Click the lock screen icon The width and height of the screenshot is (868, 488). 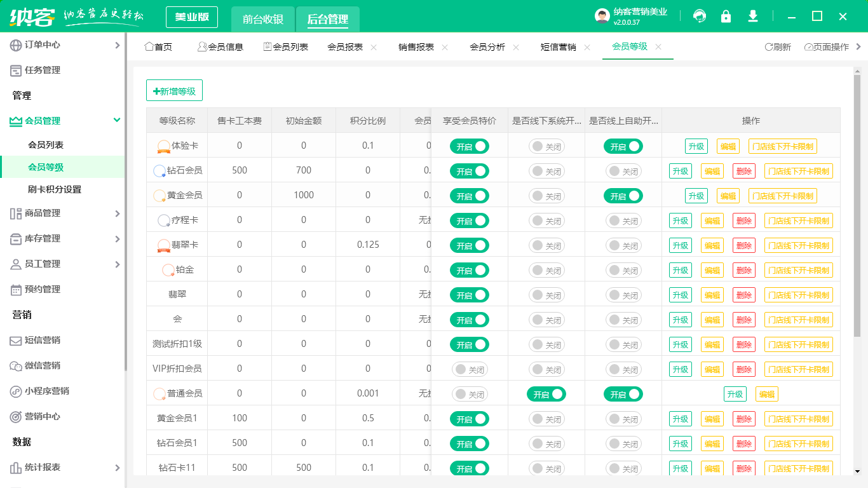[726, 17]
